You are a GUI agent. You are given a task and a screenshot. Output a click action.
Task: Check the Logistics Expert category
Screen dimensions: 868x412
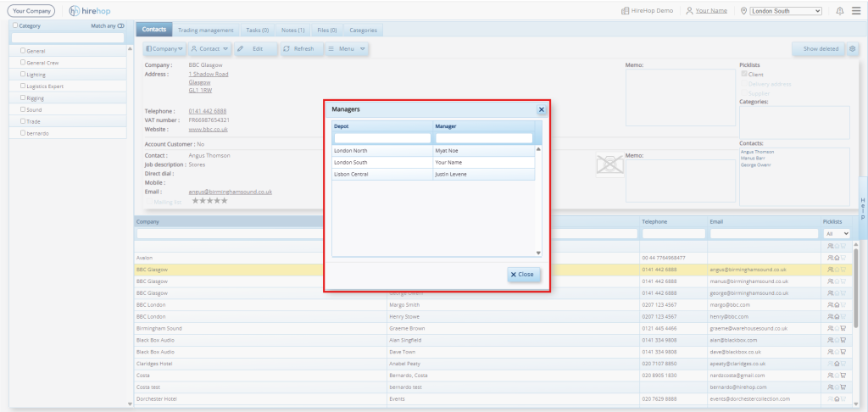(23, 86)
